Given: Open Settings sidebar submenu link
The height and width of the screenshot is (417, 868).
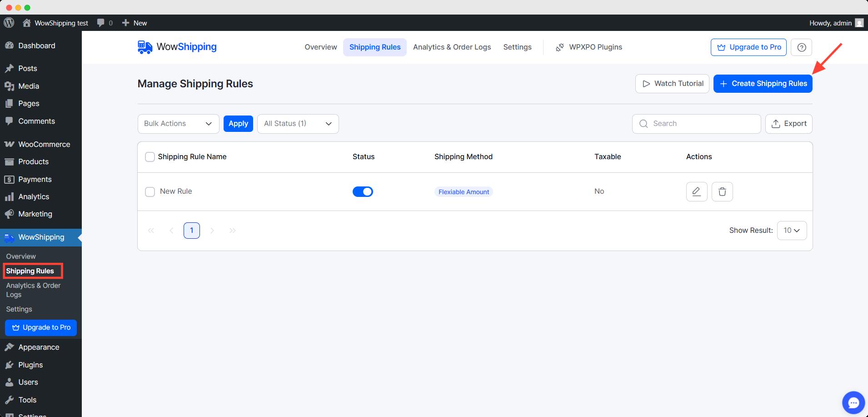Looking at the screenshot, I should point(19,309).
